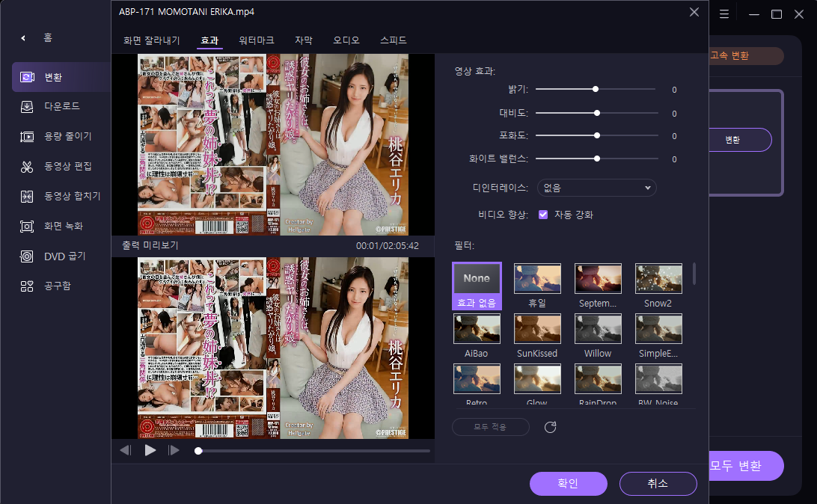Switch to the 효과 tab
Viewport: 817px width, 504px height.
(x=209, y=40)
